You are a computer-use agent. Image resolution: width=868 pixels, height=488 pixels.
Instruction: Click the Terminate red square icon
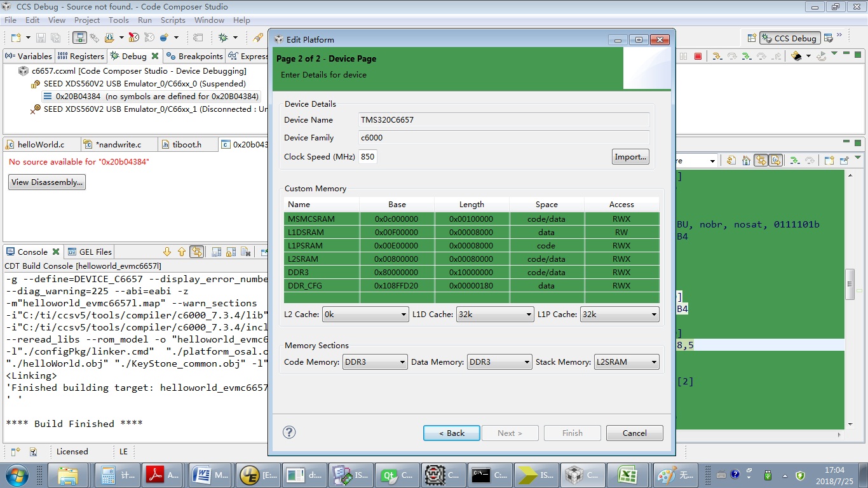coord(698,56)
